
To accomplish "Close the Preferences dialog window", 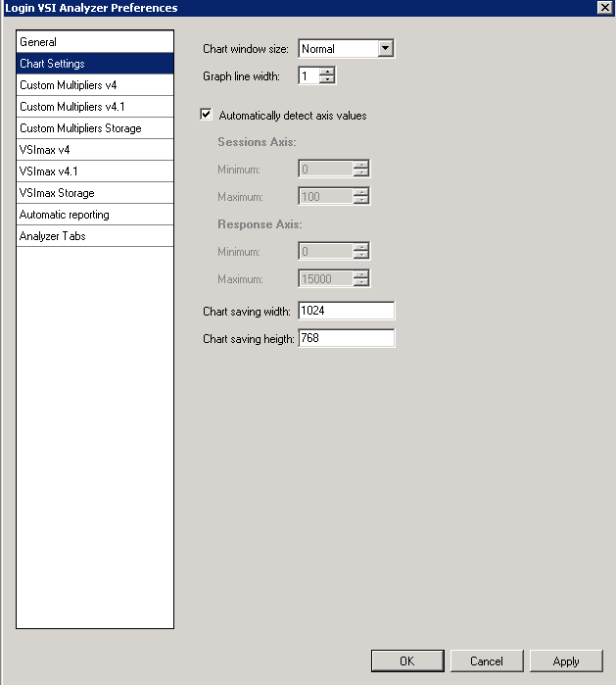I will pyautogui.click(x=604, y=8).
